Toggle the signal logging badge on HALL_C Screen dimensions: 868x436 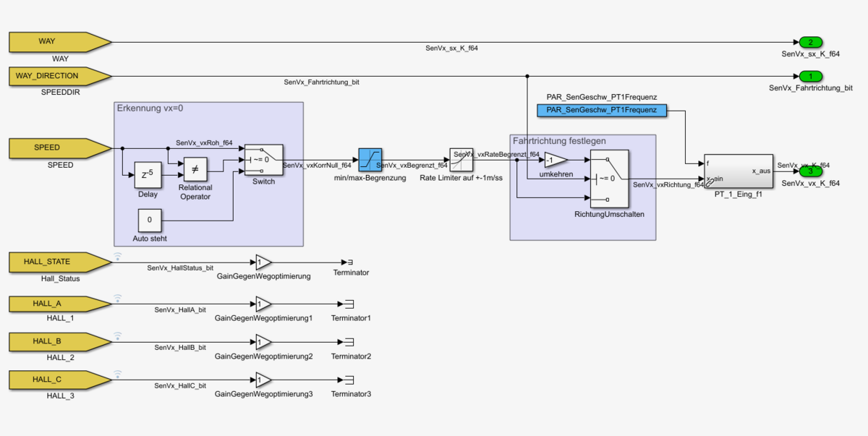tap(117, 374)
